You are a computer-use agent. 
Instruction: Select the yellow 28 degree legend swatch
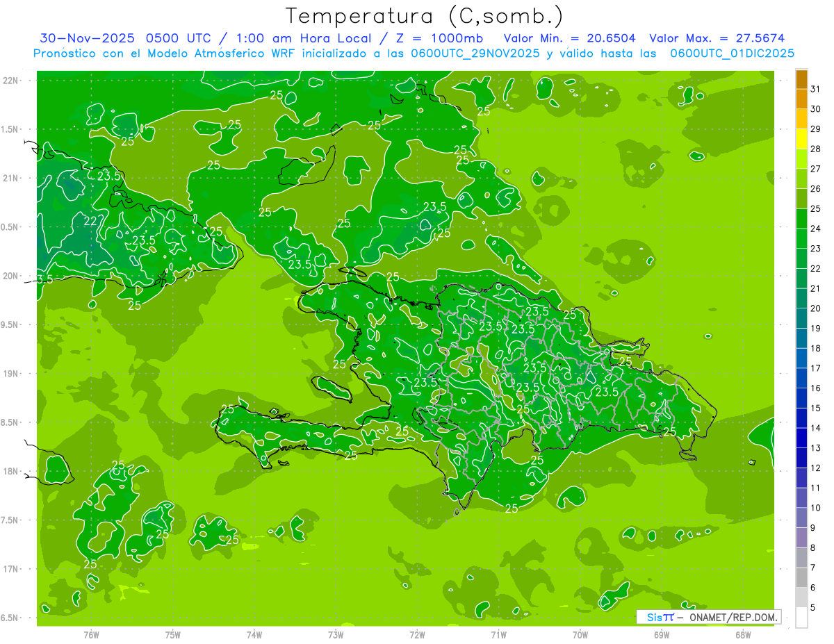click(x=801, y=140)
